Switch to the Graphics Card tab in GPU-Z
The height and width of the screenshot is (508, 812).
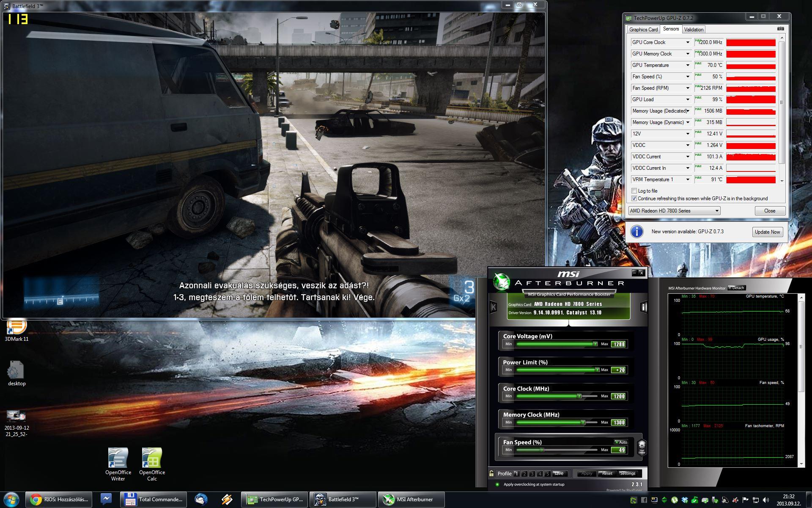point(643,30)
